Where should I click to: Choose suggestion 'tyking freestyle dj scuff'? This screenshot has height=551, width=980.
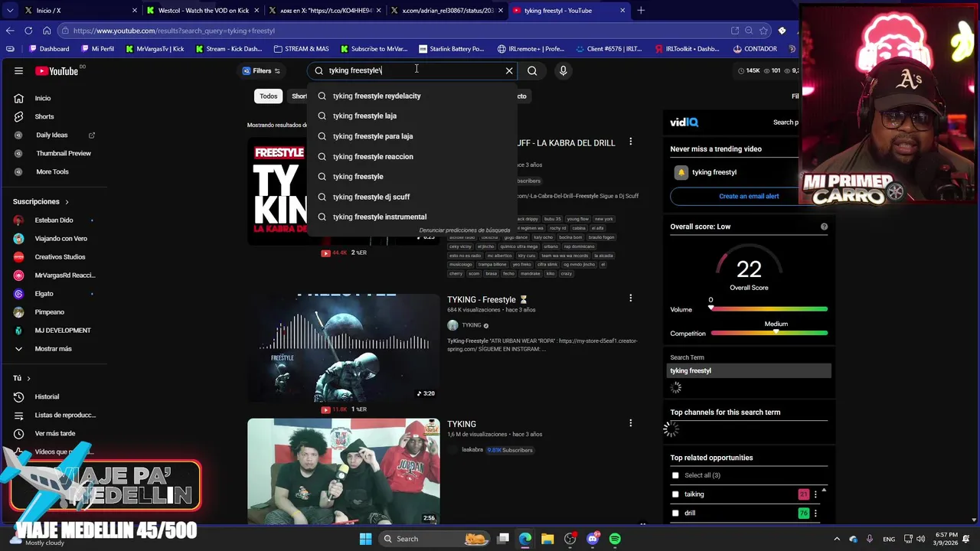(x=413, y=197)
